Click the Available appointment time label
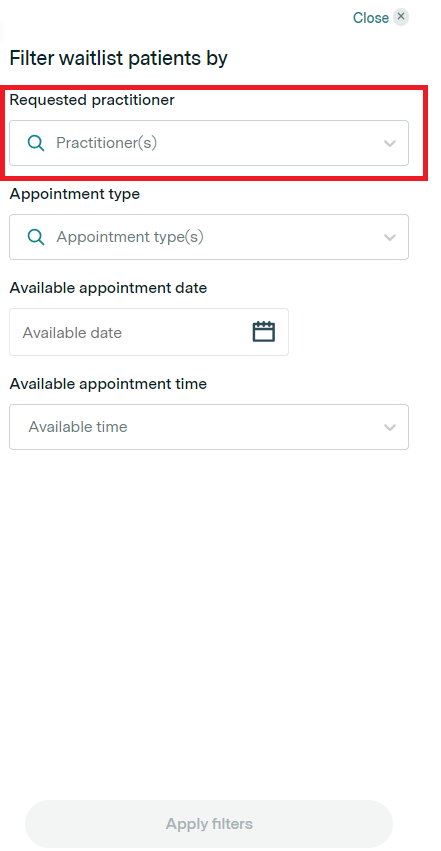 [108, 384]
